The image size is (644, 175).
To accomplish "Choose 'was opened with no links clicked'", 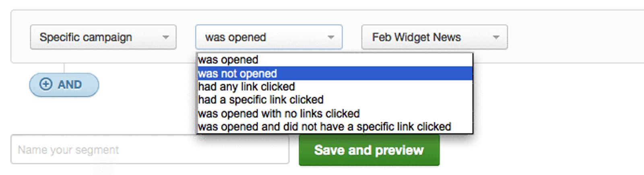I will click(279, 114).
